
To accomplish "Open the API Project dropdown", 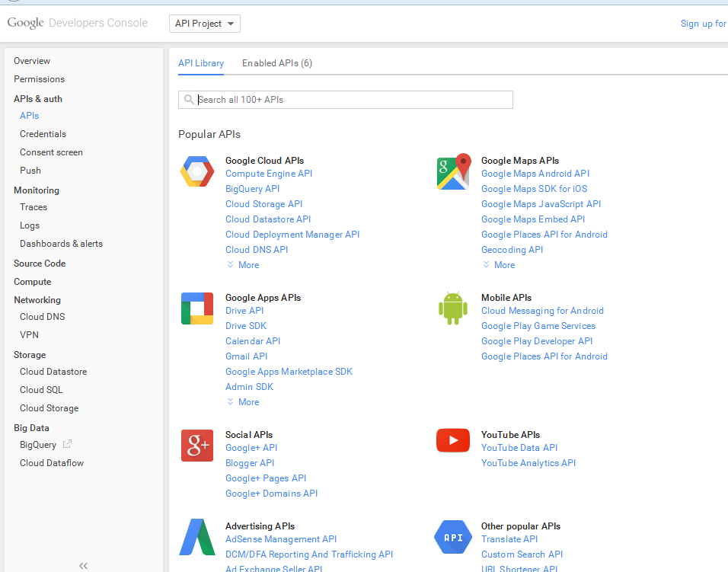I will point(205,24).
